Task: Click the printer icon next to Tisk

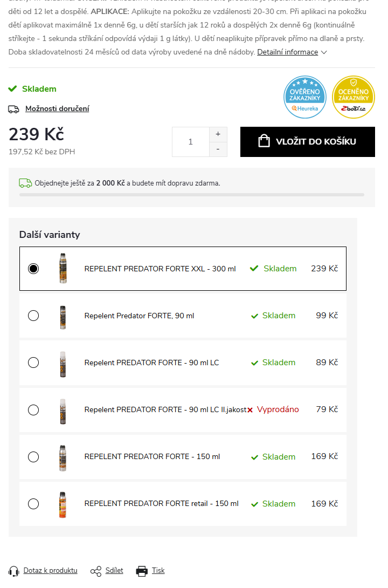Action: [x=142, y=571]
